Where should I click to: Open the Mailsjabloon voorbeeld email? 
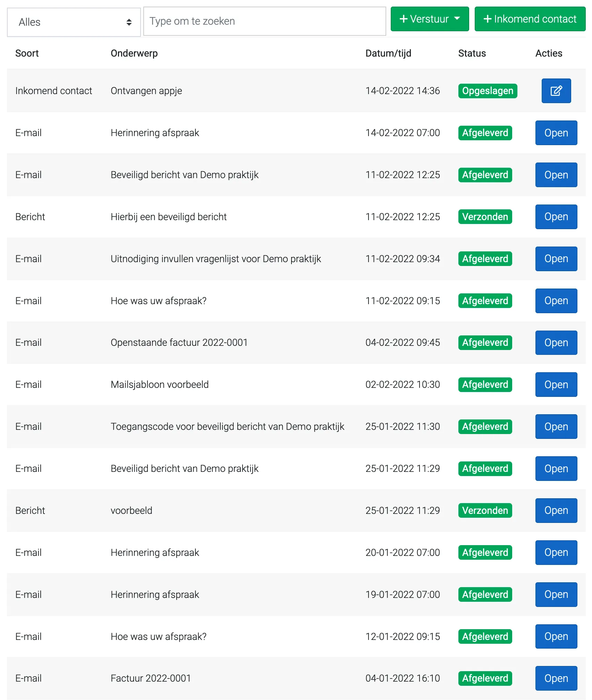pos(556,384)
